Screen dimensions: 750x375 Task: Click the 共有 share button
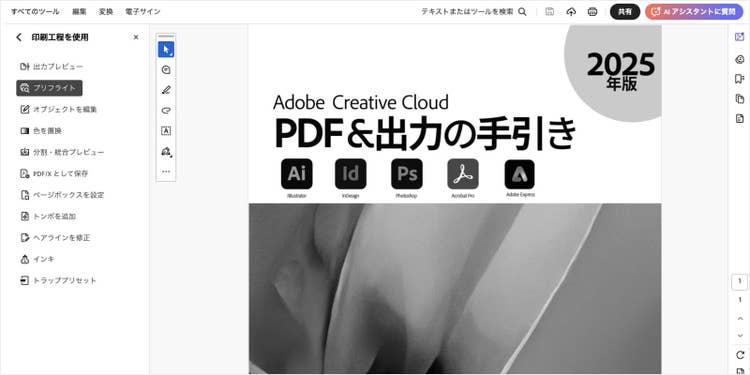pos(625,12)
